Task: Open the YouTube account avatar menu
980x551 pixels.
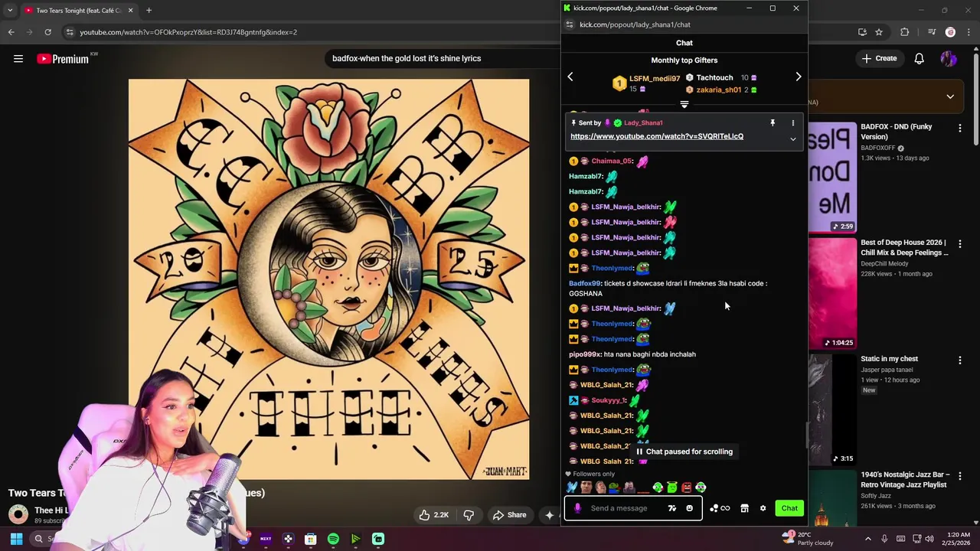Action: point(949,59)
